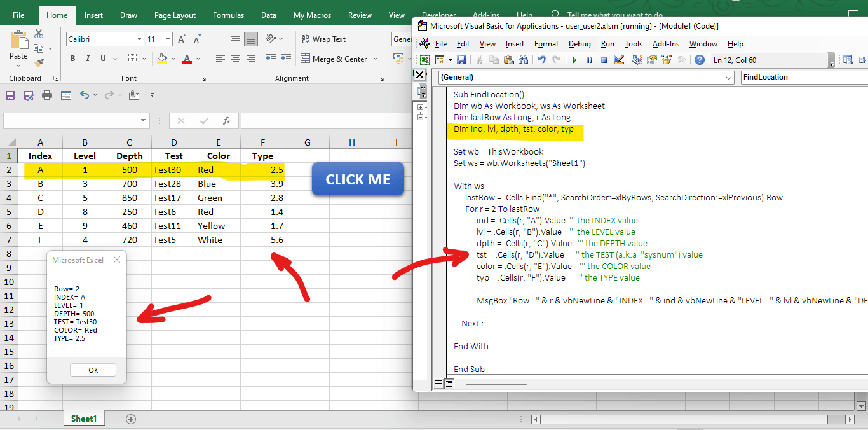Open the Clipboard pane launcher
The height and width of the screenshot is (430, 868).
pos(56,78)
